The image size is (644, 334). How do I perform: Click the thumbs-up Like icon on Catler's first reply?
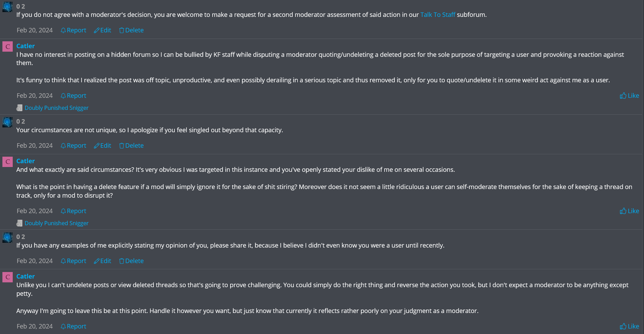[623, 96]
